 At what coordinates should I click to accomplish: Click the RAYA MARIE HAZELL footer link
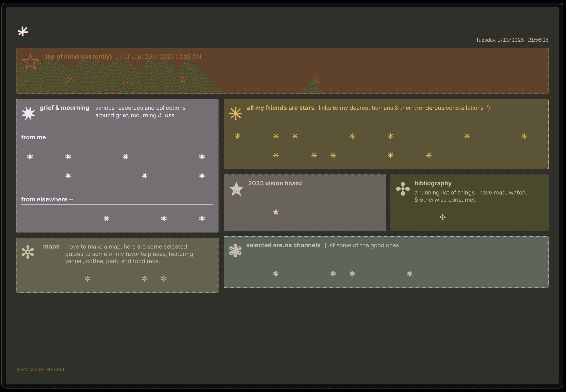pyautogui.click(x=41, y=369)
